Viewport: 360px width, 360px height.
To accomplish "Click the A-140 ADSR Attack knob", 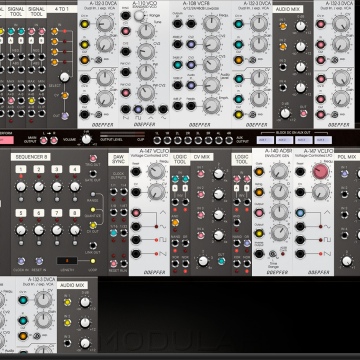I will click(279, 171).
